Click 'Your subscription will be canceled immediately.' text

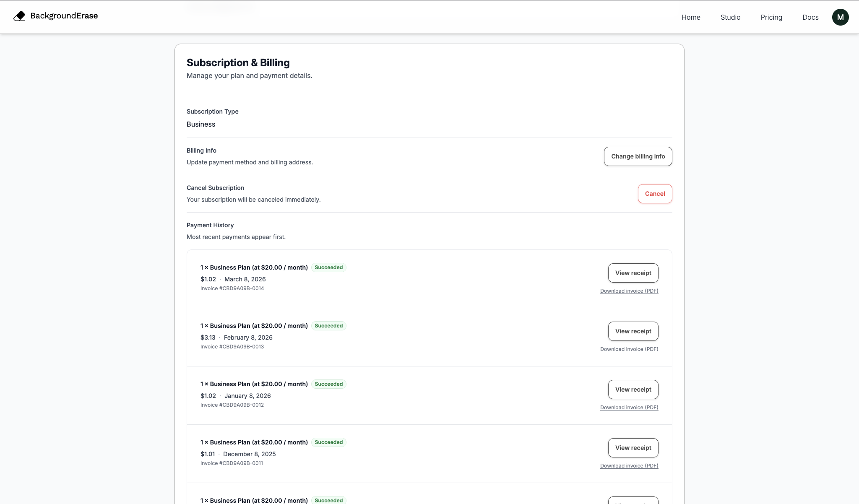(x=253, y=200)
